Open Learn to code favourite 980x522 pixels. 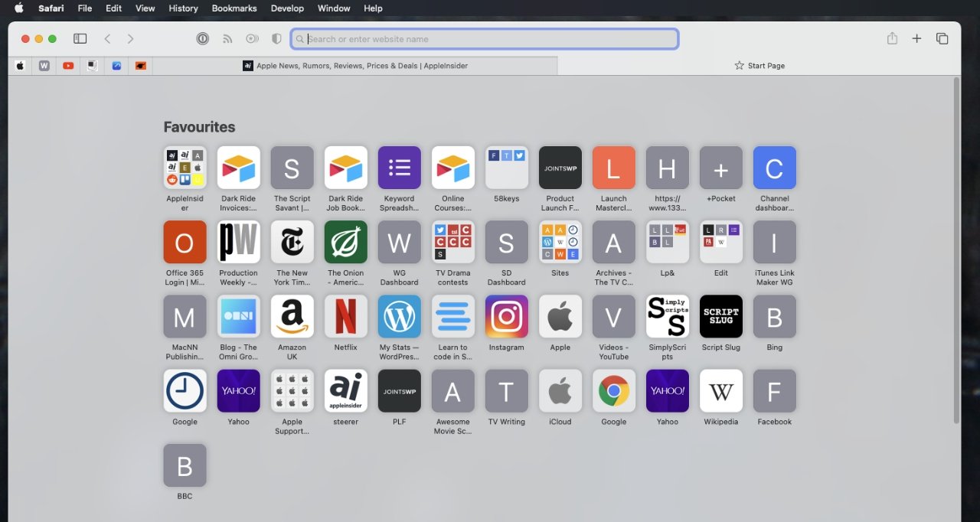(452, 316)
